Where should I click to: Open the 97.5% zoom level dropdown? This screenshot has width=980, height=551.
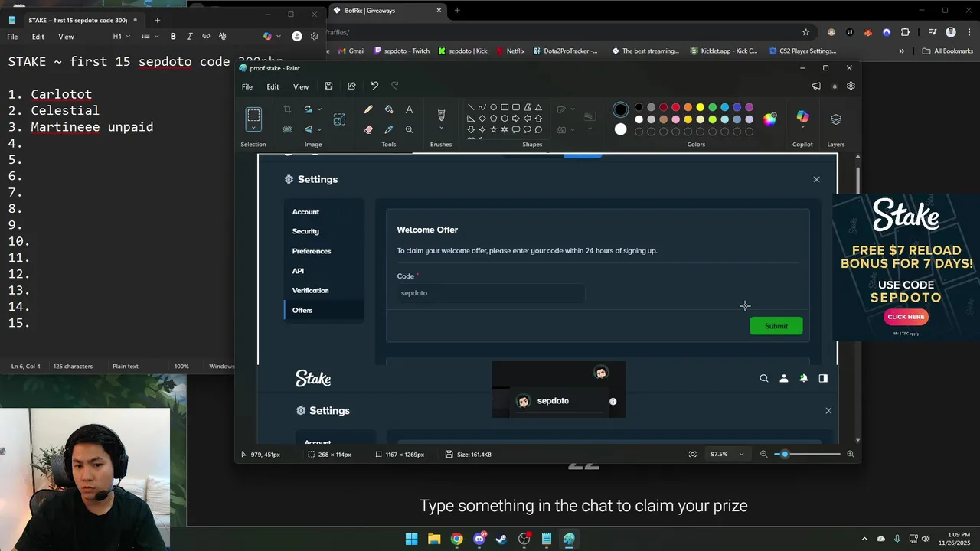[741, 455]
